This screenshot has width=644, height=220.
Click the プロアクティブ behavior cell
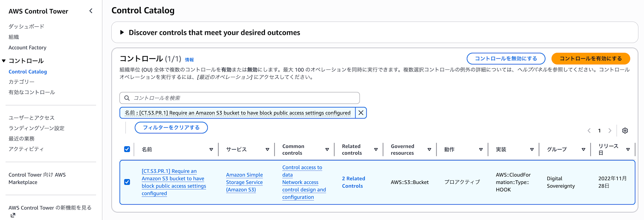[462, 182]
